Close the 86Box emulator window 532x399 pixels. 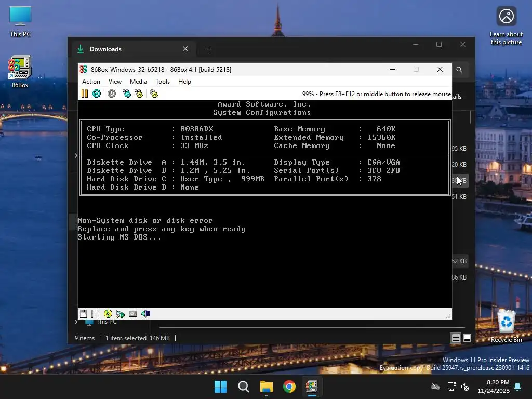click(x=440, y=69)
